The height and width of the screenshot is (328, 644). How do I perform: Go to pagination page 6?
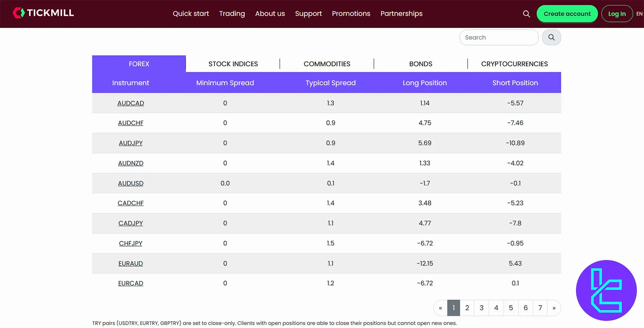[526, 308]
